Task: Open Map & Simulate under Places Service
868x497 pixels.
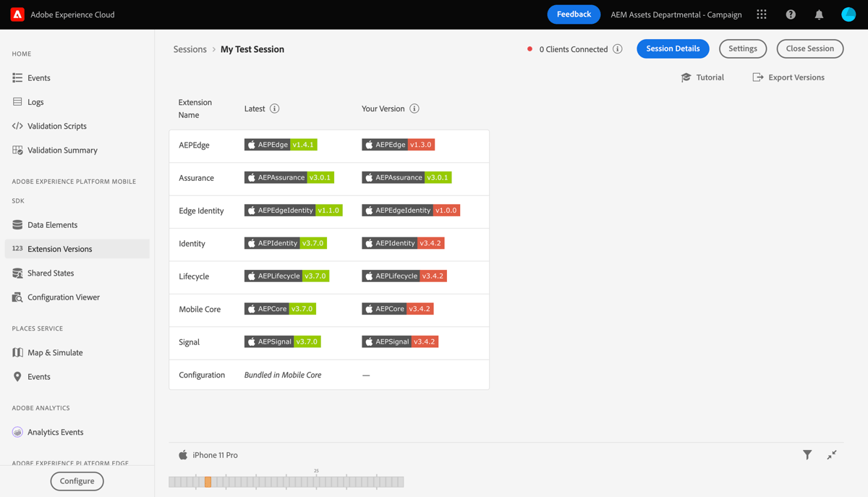Action: click(x=54, y=352)
